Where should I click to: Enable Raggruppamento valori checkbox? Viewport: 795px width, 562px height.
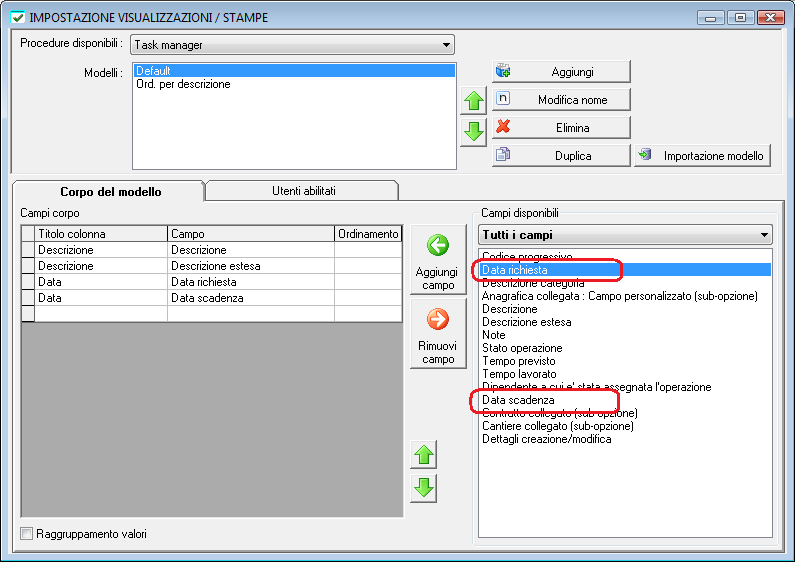point(26,534)
